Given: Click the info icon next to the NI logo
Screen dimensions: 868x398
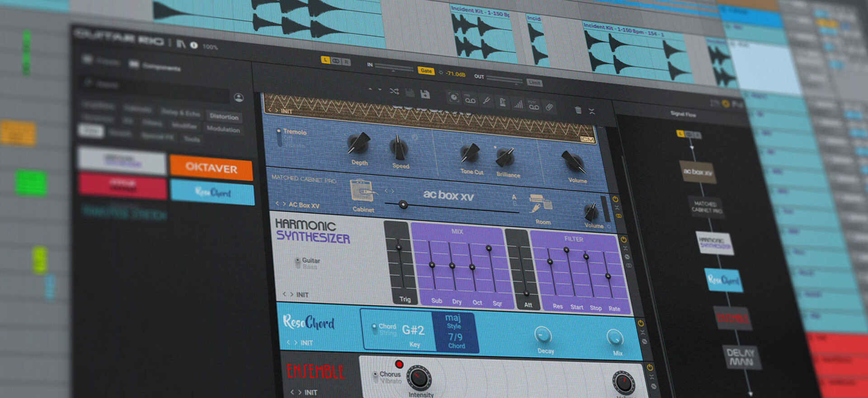Looking at the screenshot, I should (194, 45).
